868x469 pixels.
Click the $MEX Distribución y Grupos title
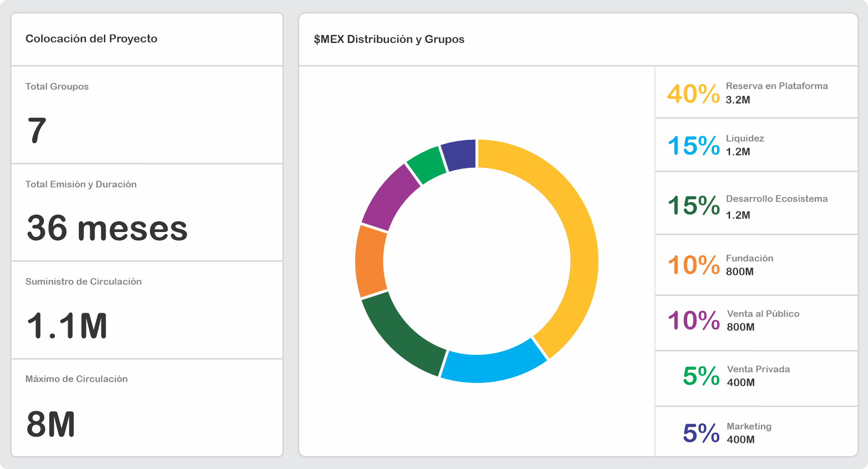click(x=389, y=39)
